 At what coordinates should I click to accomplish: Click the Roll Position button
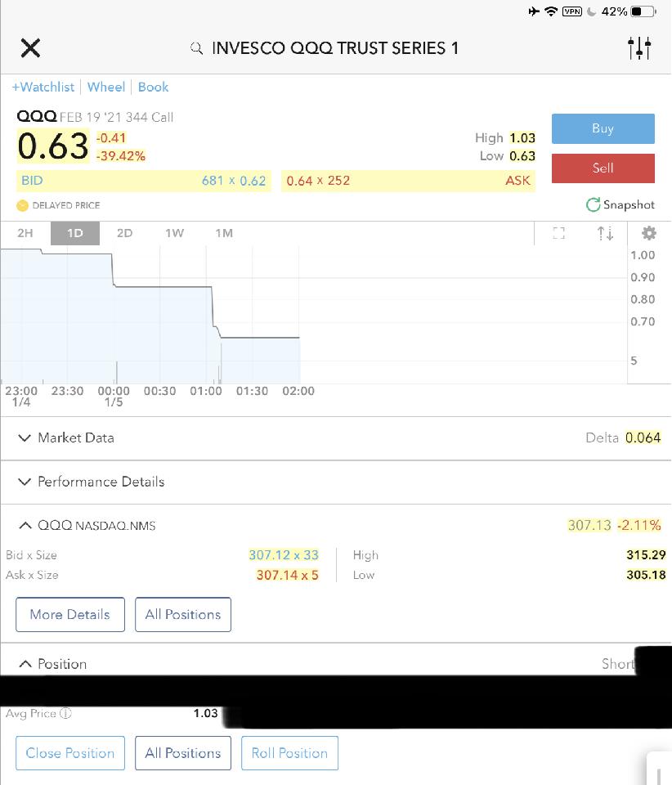[x=289, y=753]
